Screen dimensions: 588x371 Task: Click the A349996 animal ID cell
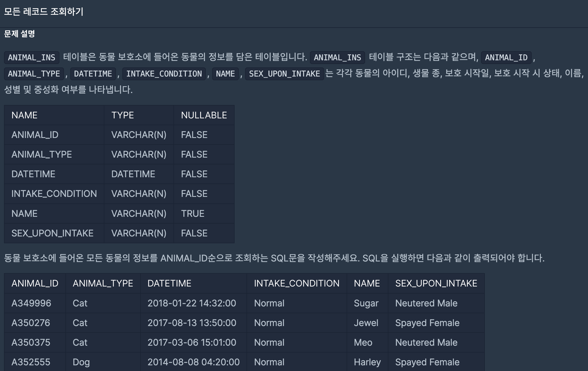(x=31, y=303)
